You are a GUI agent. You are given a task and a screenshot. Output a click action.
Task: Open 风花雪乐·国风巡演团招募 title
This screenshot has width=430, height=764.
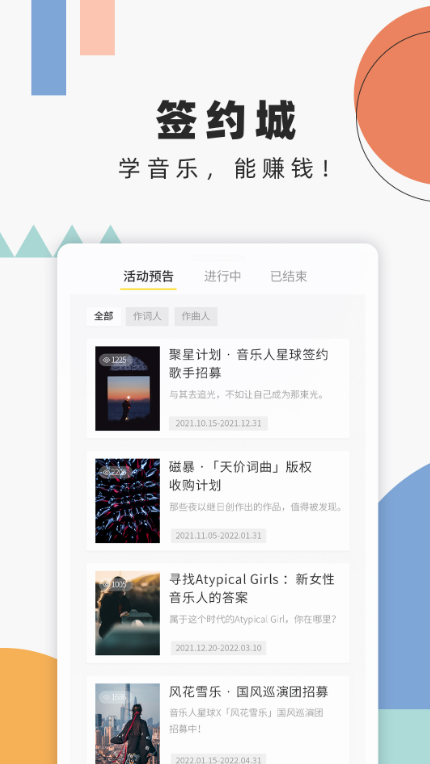pos(248,691)
